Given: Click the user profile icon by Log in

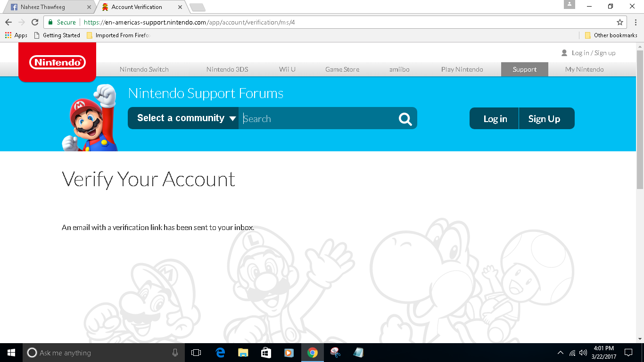Looking at the screenshot, I should coord(564,53).
